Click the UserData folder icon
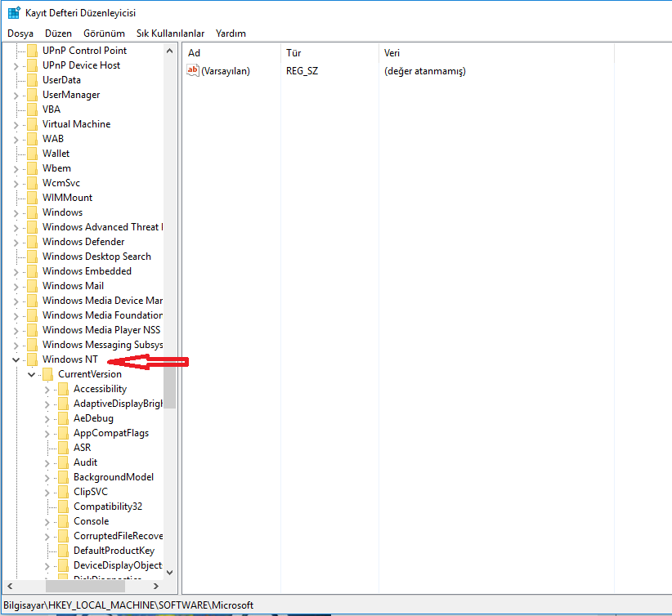The width and height of the screenshot is (672, 616). click(32, 80)
